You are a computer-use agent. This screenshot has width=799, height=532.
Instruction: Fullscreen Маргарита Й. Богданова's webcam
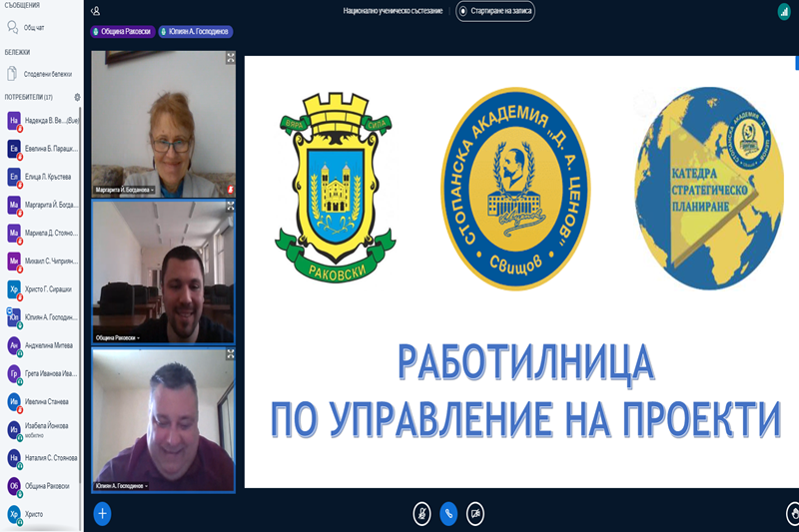[x=231, y=58]
